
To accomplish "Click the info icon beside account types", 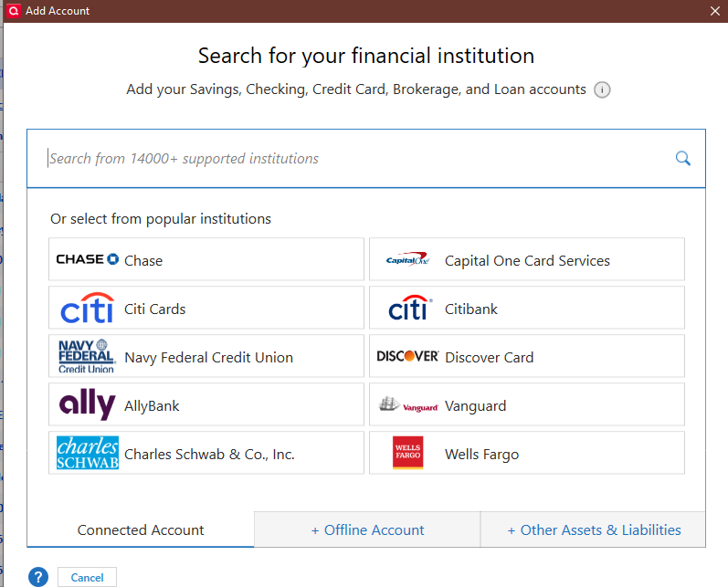I will 602,89.
